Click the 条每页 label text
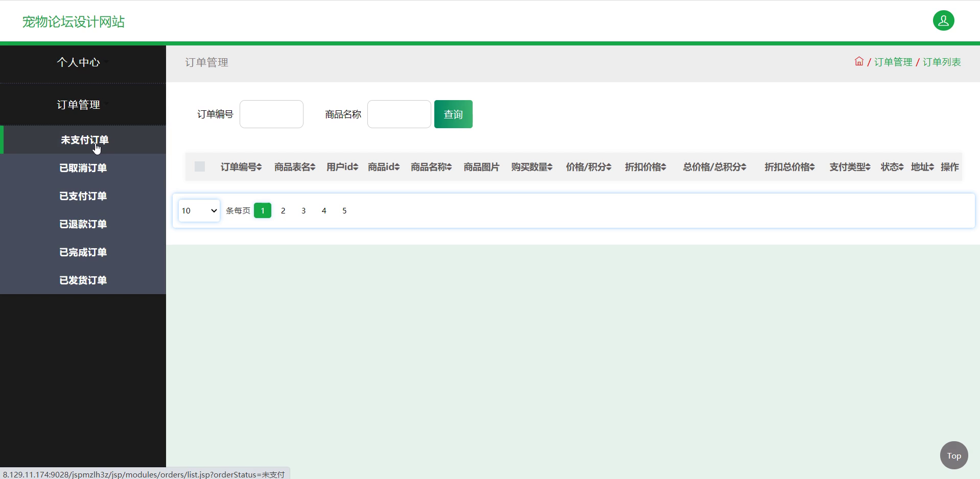Image resolution: width=980 pixels, height=479 pixels. 238,210
